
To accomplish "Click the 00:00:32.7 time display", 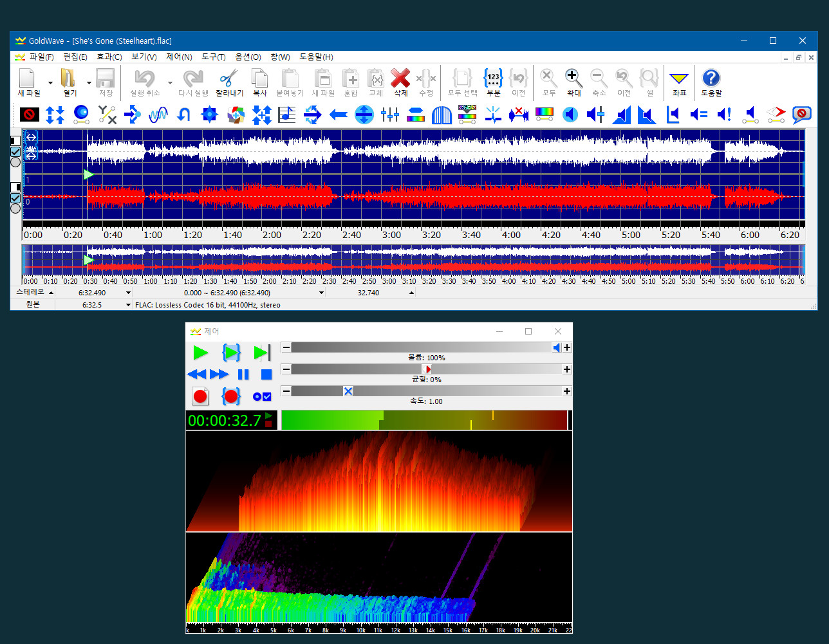I will (x=225, y=421).
